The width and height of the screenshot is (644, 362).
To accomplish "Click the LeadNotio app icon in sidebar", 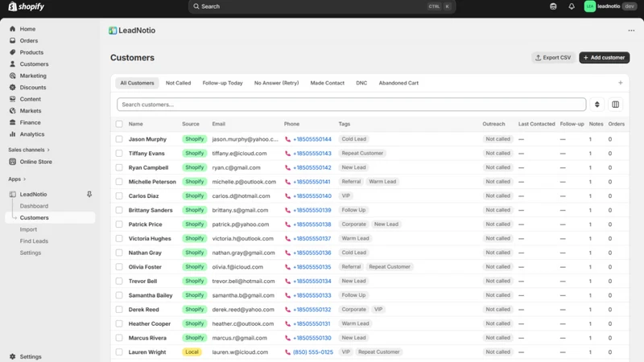I will coord(12,194).
